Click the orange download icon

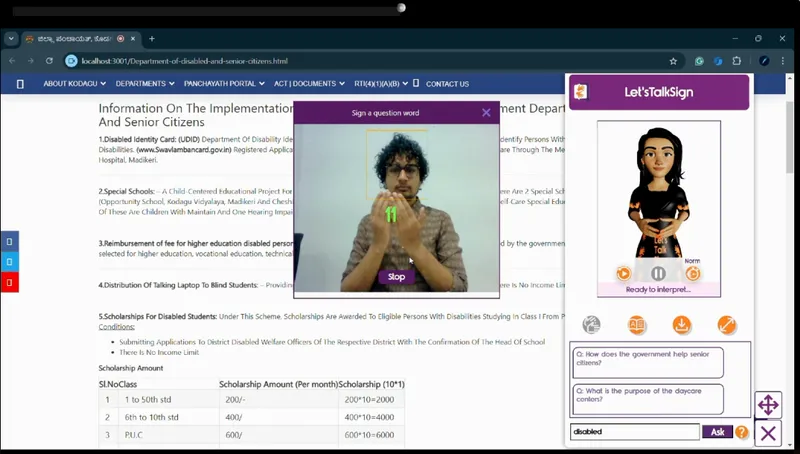(682, 324)
